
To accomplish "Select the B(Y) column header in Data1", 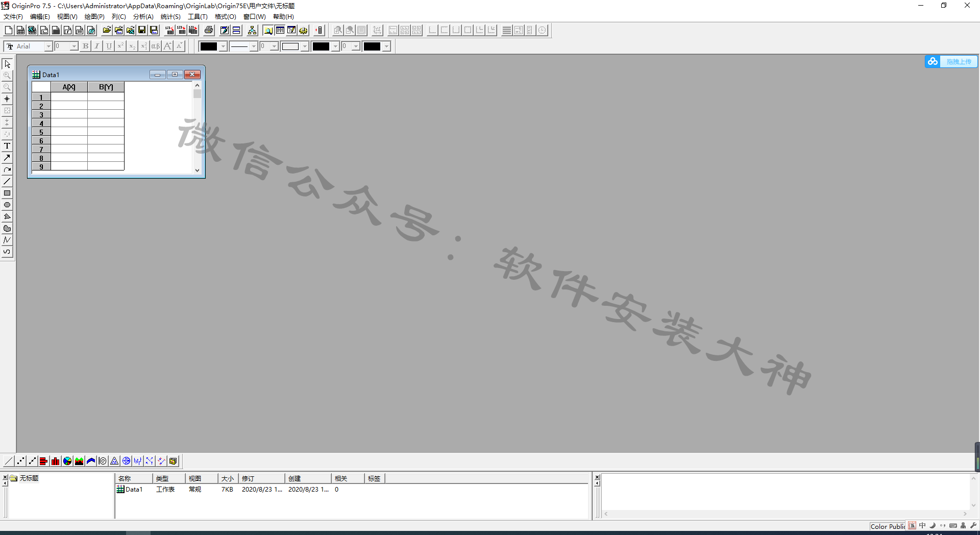I will (x=106, y=87).
